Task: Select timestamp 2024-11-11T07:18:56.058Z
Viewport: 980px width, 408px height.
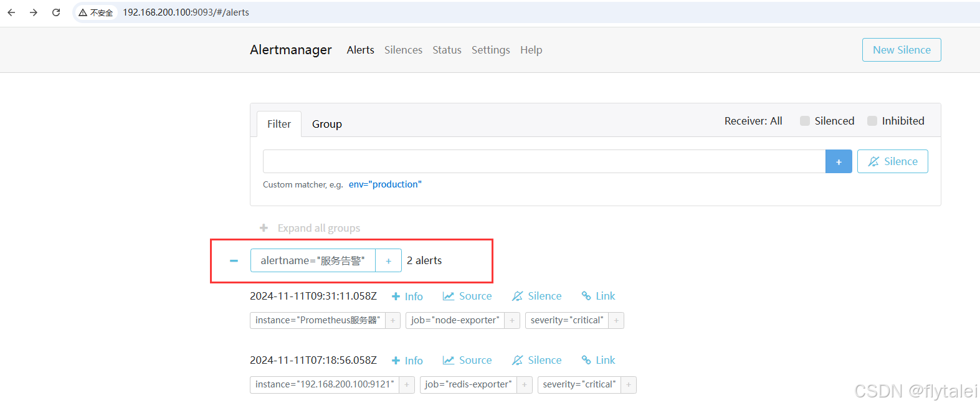Action: coord(313,360)
